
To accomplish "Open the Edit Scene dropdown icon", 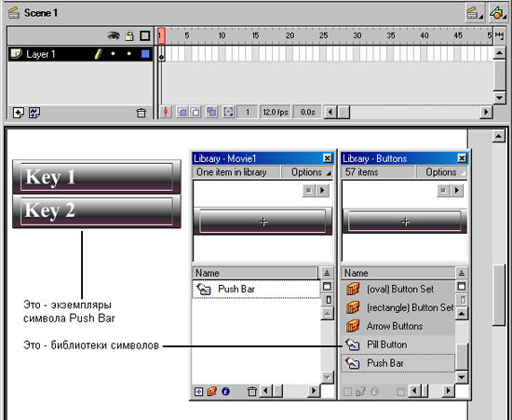I will [x=475, y=13].
